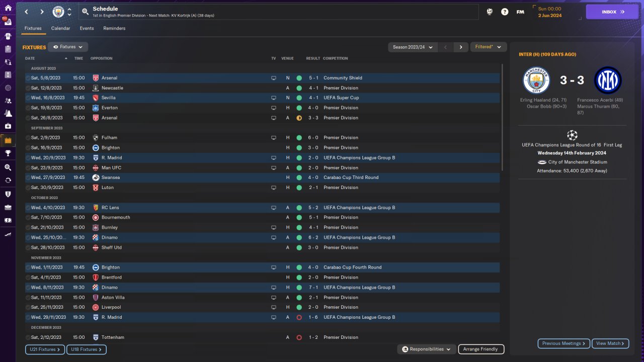Open the Tactics board icon in sidebar

click(8, 75)
